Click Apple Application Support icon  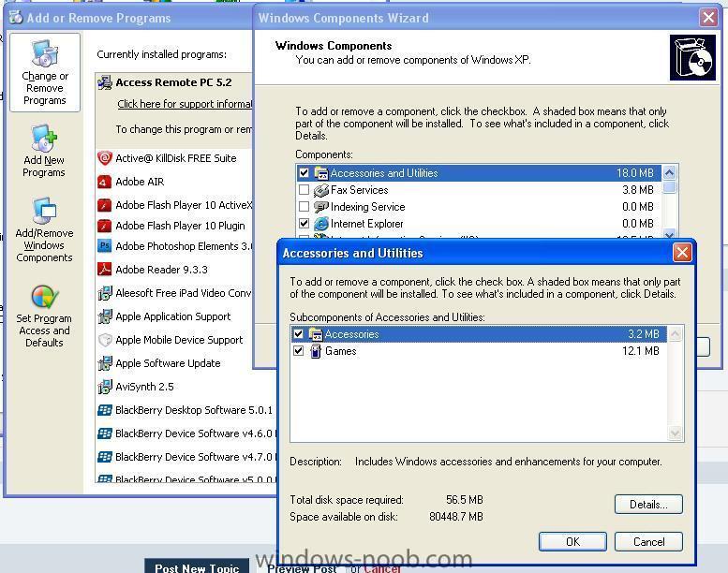coord(105,316)
